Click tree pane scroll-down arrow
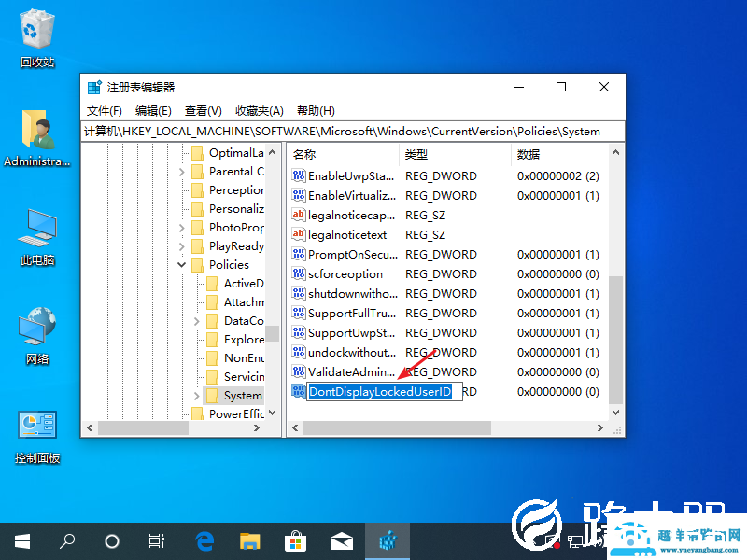The height and width of the screenshot is (560, 747). (273, 413)
